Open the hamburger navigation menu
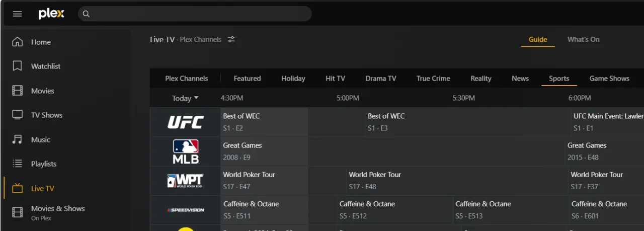Viewport: 644px width, 231px height. (x=18, y=14)
